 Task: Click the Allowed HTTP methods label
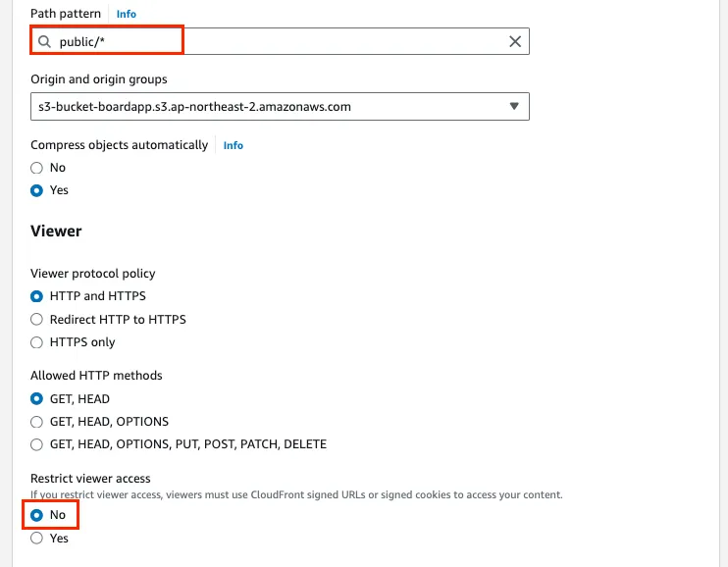(96, 376)
